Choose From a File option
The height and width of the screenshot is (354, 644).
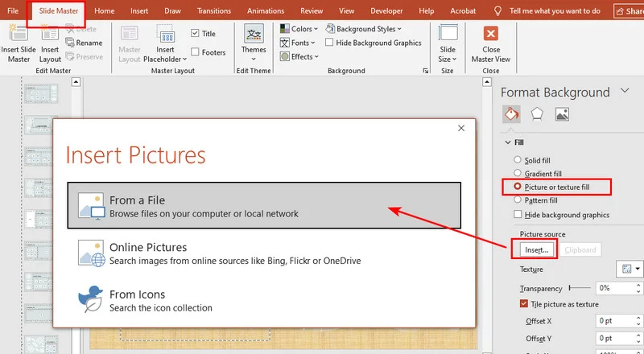(x=264, y=206)
